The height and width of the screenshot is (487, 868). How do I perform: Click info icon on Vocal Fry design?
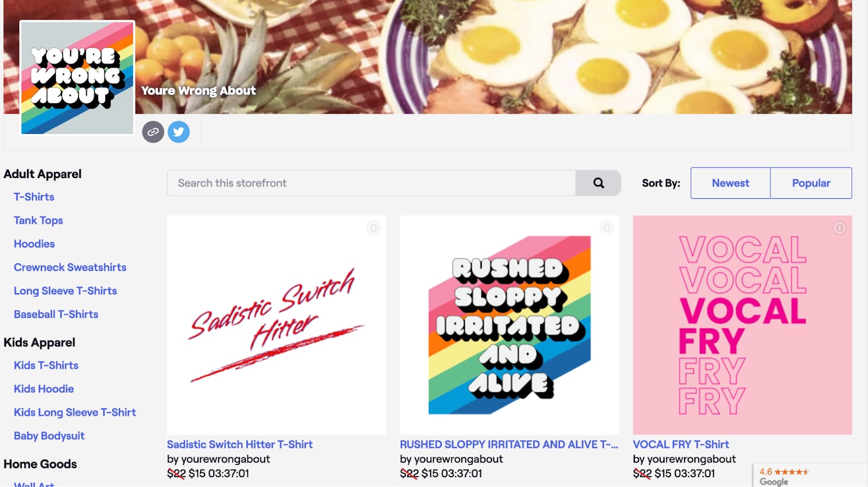click(x=839, y=228)
